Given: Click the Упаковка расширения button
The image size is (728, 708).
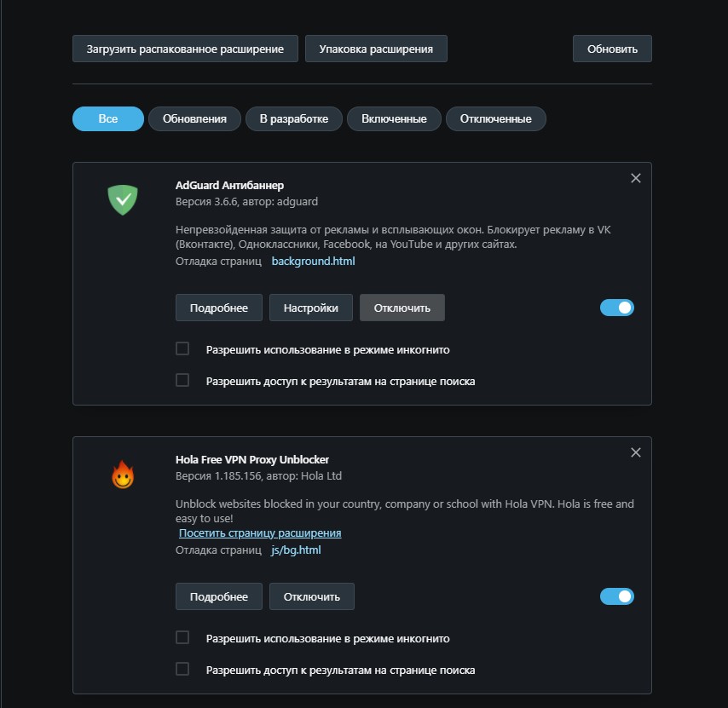Looking at the screenshot, I should (x=376, y=49).
